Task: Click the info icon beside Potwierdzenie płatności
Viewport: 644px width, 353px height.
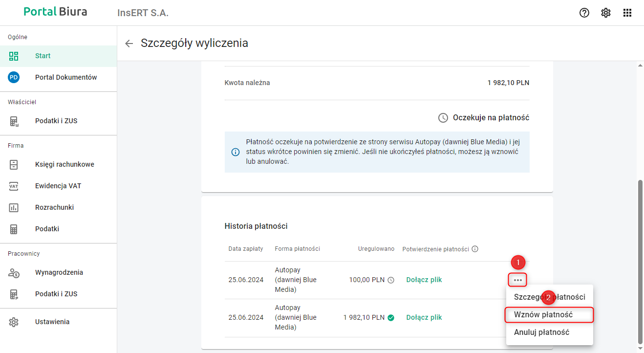Action: click(x=475, y=249)
